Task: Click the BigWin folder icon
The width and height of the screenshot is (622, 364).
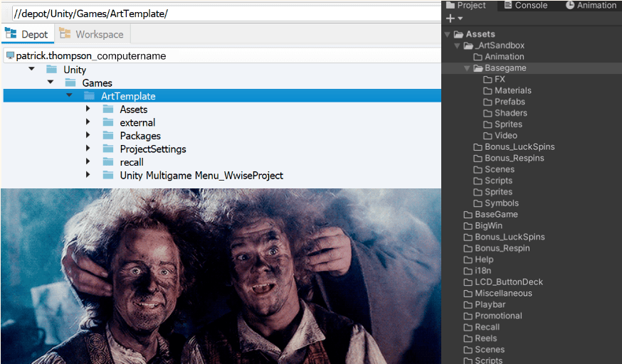Action: point(468,226)
